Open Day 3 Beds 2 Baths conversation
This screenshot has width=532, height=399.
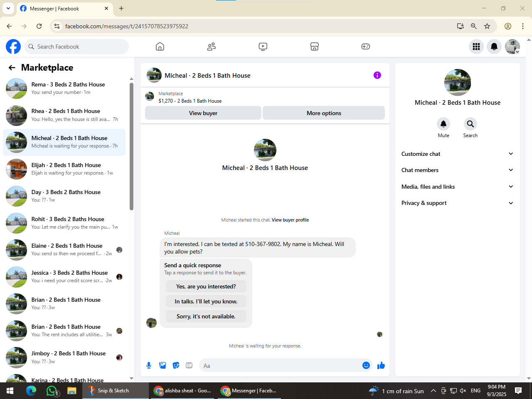[x=64, y=196]
